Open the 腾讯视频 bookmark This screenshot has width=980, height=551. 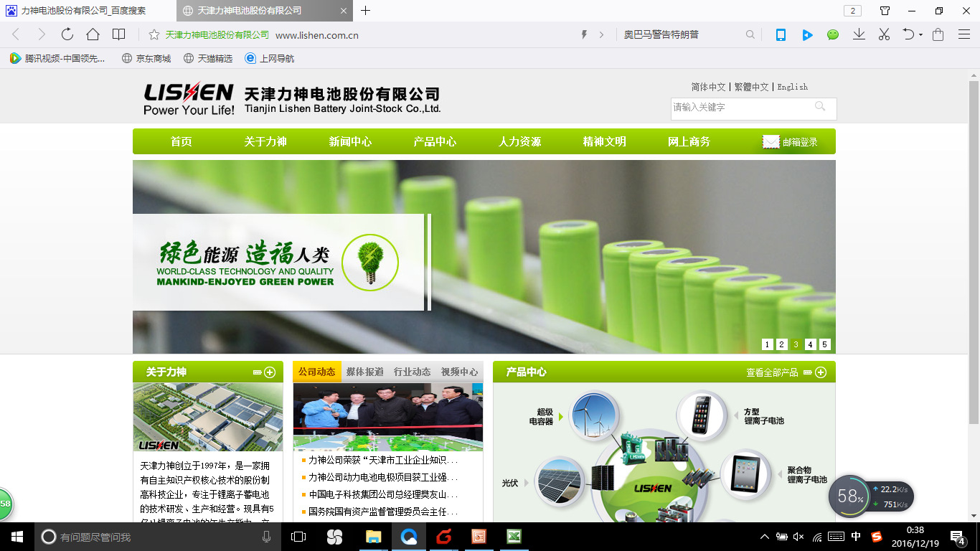[x=57, y=58]
